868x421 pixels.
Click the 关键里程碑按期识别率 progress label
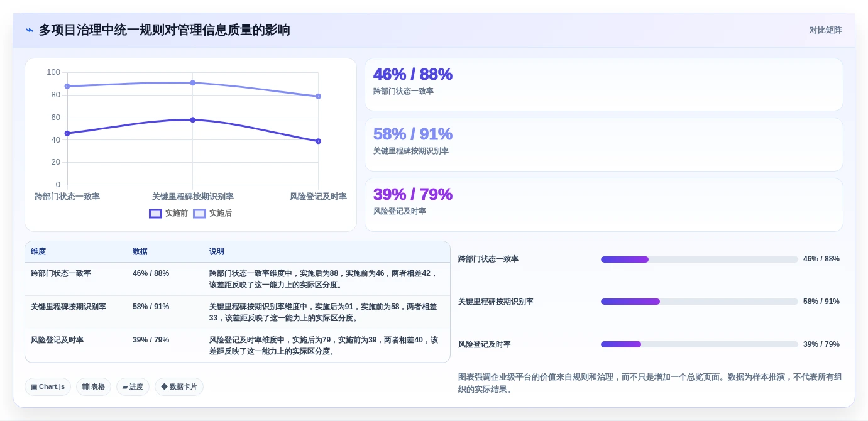click(496, 302)
